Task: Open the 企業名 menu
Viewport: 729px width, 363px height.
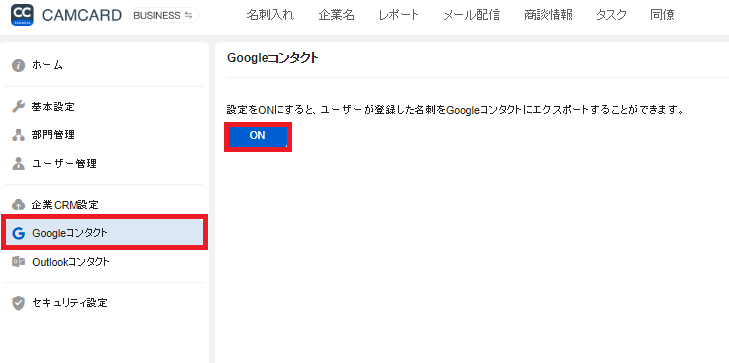Action: click(x=337, y=15)
